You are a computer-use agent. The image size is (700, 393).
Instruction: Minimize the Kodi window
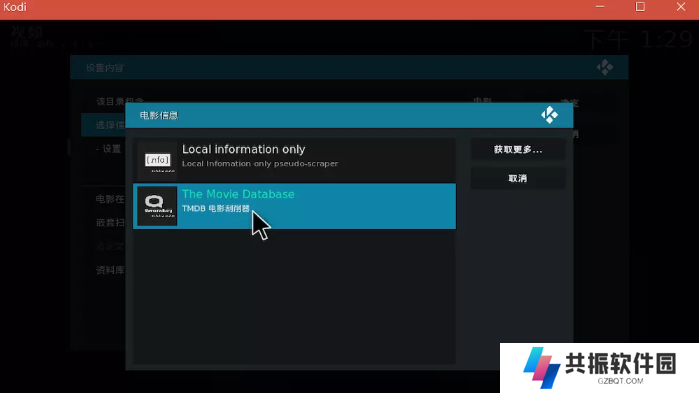click(x=600, y=7)
